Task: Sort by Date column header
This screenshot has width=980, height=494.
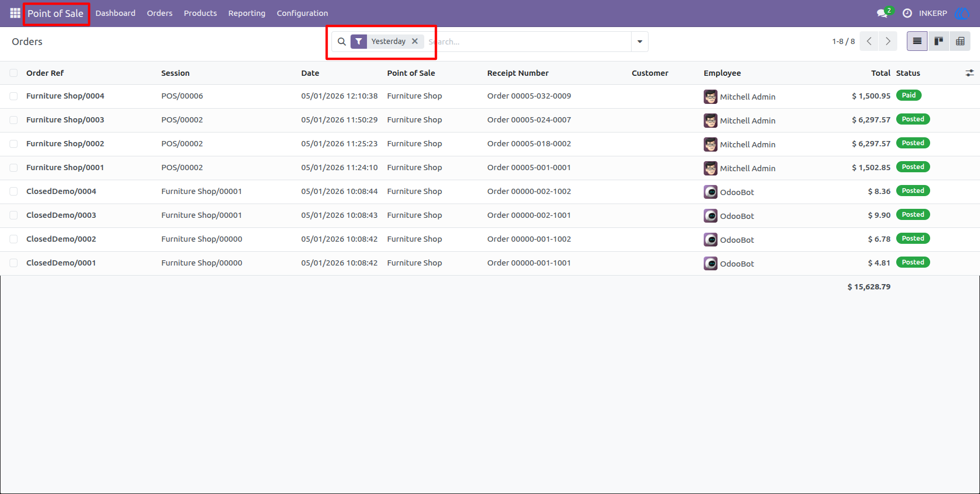Action: pos(310,73)
